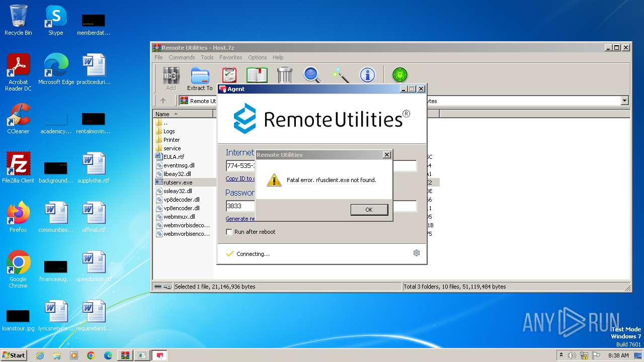
Task: Click OK on the fatal error dialog
Action: pyautogui.click(x=369, y=210)
